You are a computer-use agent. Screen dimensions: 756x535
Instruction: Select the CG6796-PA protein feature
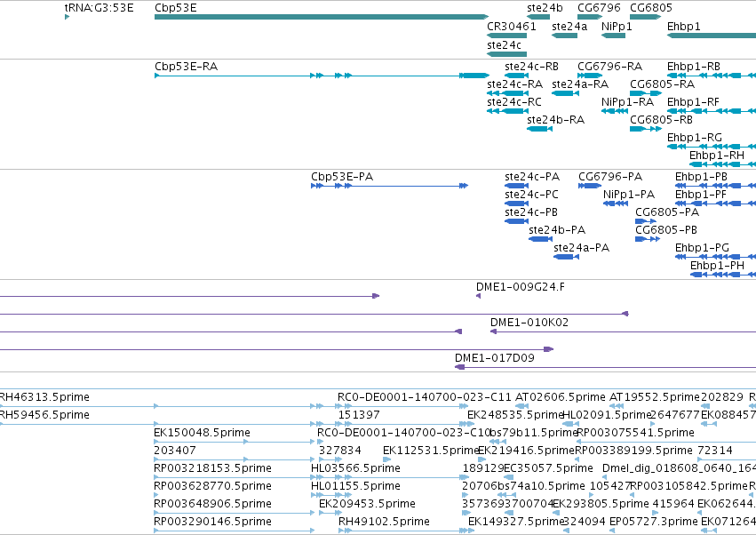pos(590,186)
